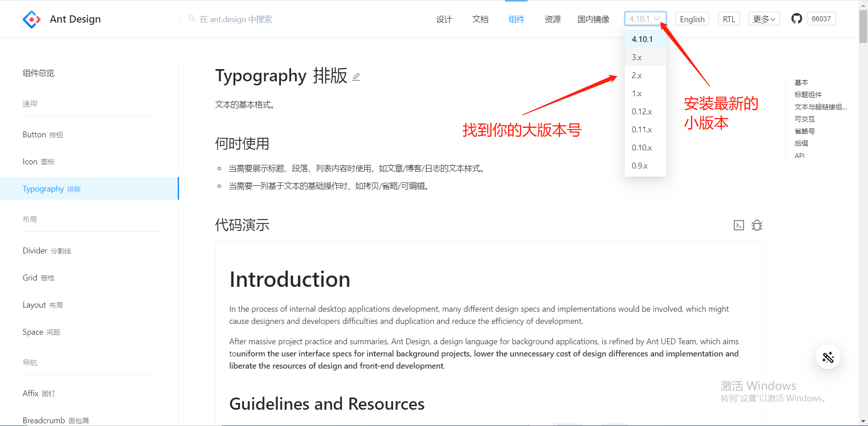Viewport: 868px width, 426px height.
Task: Select version 0.9.x from the dropdown
Action: coord(645,166)
